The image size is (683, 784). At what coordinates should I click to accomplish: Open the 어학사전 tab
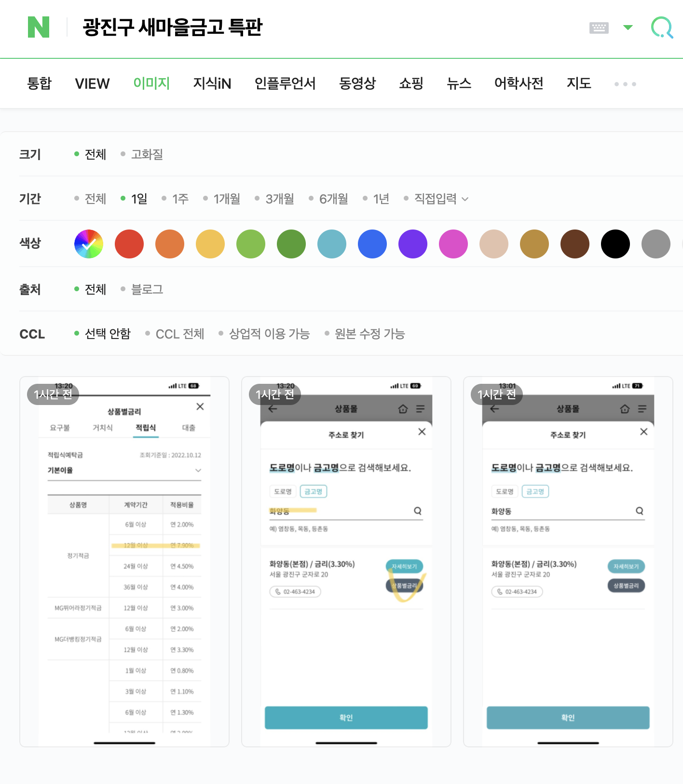point(519,83)
